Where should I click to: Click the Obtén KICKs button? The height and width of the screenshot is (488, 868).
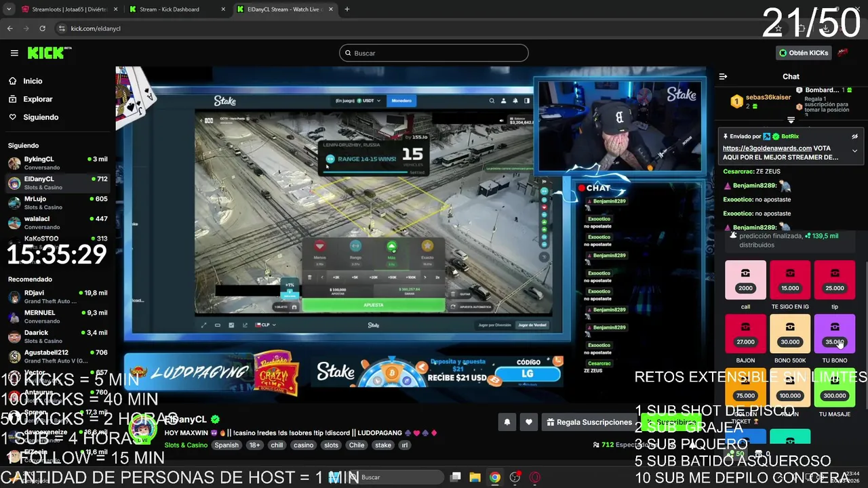[804, 53]
